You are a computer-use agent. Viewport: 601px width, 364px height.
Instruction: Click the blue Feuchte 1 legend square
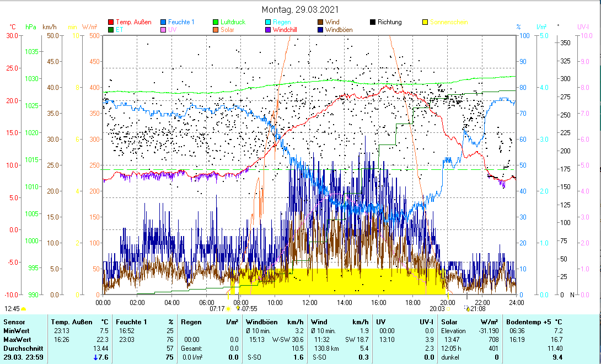coord(164,23)
